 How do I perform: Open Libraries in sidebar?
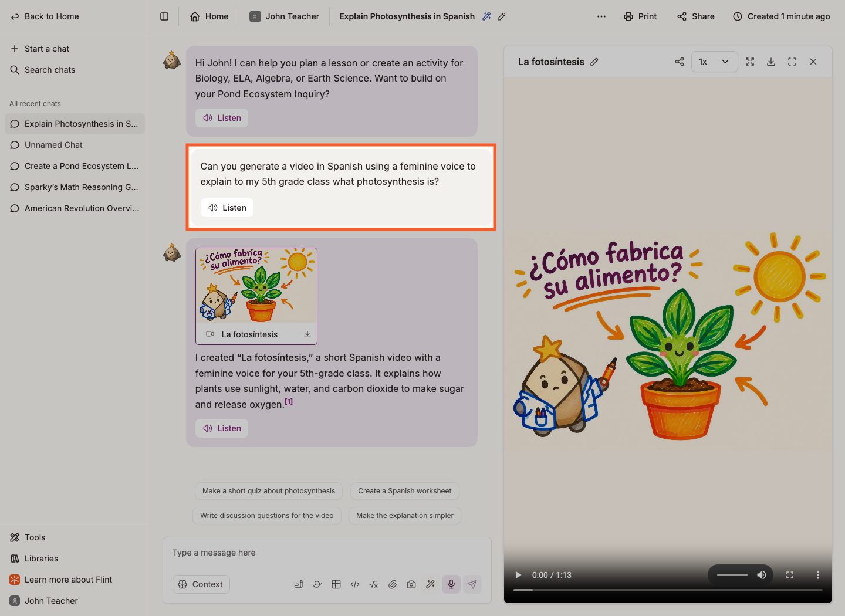pos(75,559)
